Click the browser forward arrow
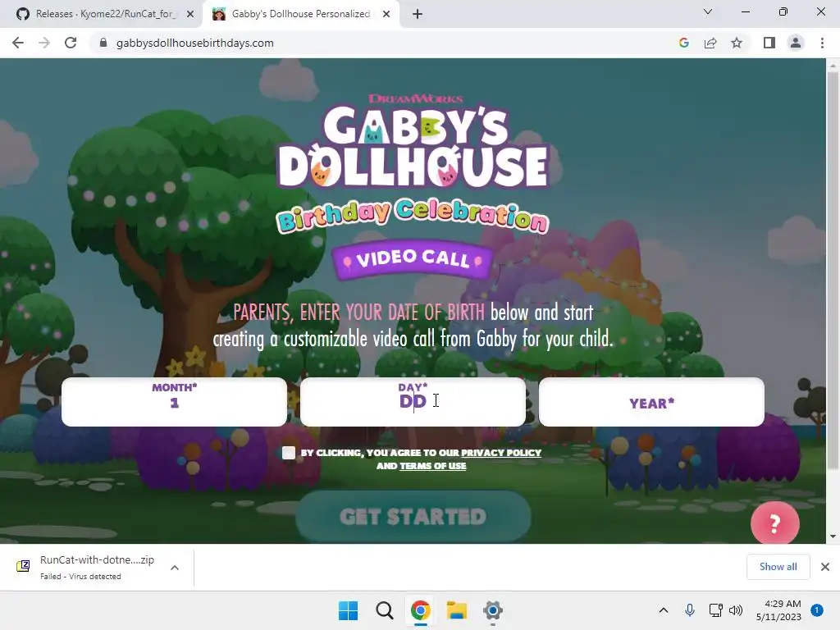 44,43
